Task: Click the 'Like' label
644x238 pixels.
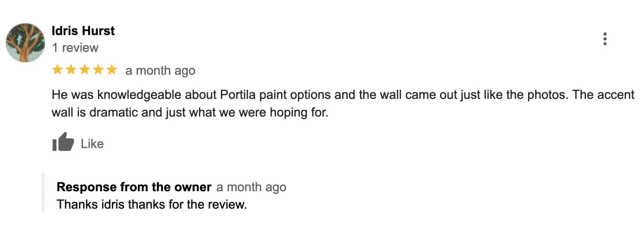Action: coord(92,144)
